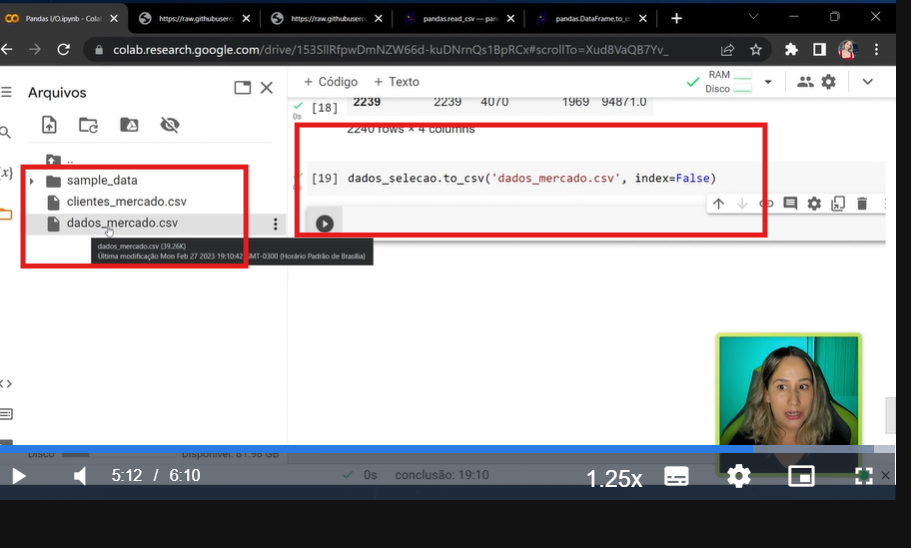Screen dimensions: 912x548
Task: Open options menu for dados_mercado.csv
Action: click(275, 224)
